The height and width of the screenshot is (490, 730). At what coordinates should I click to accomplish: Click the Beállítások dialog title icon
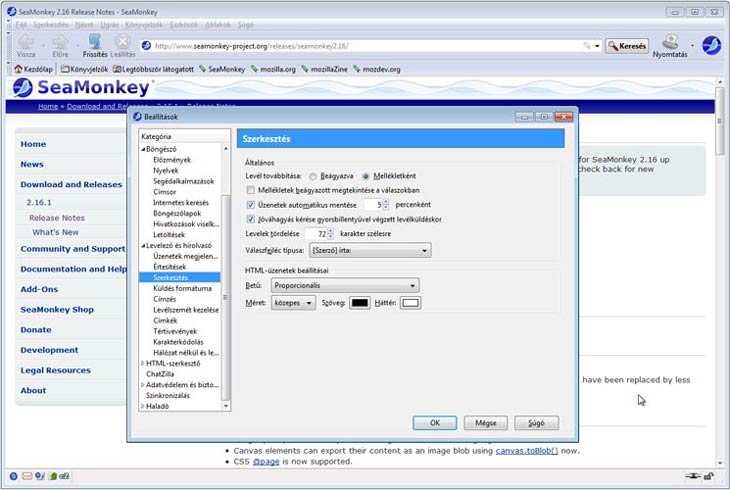point(137,116)
